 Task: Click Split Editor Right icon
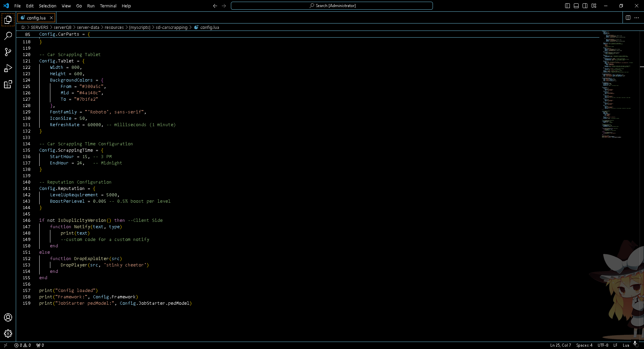628,18
